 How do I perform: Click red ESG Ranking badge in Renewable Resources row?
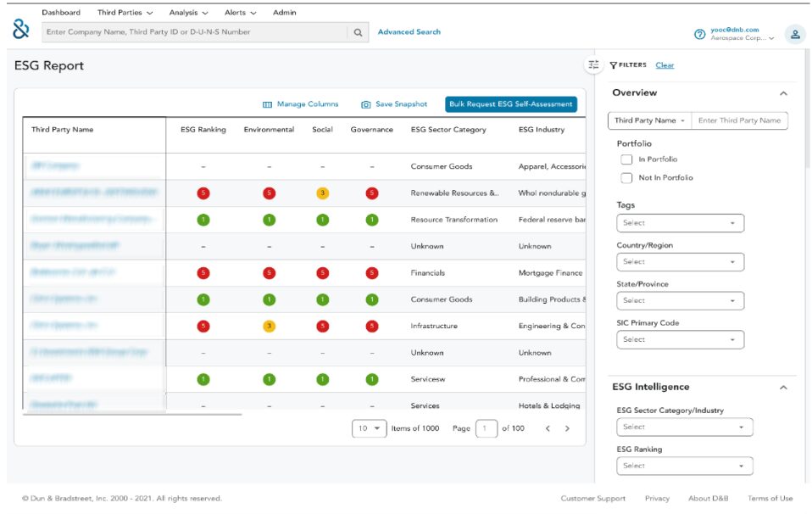pos(203,193)
